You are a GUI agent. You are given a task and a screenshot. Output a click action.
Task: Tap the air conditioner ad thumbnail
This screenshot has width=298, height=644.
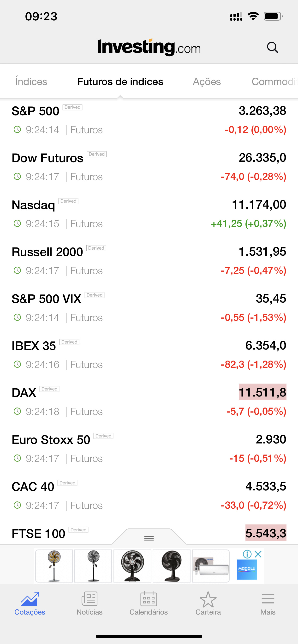click(211, 566)
